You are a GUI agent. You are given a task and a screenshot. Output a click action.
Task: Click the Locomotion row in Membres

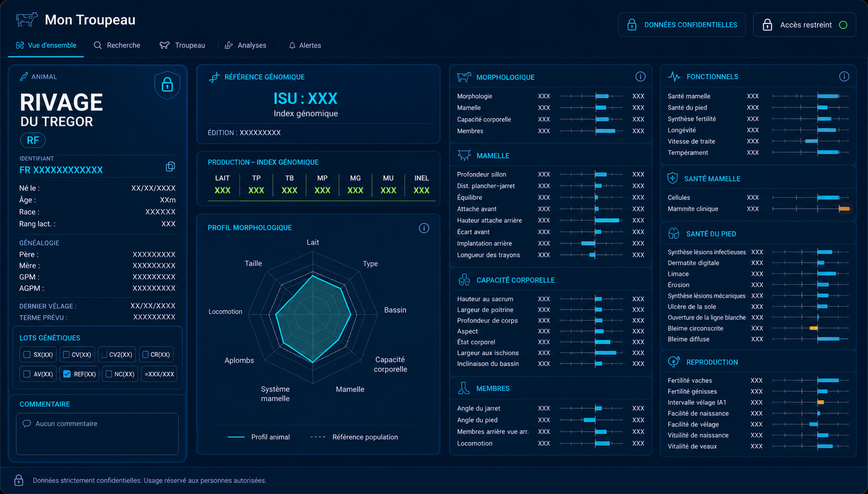pos(550,443)
